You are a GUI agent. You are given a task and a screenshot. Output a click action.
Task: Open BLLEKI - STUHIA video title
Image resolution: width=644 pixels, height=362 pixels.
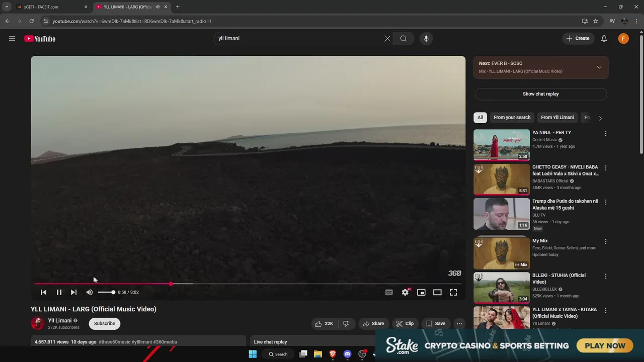[559, 279]
